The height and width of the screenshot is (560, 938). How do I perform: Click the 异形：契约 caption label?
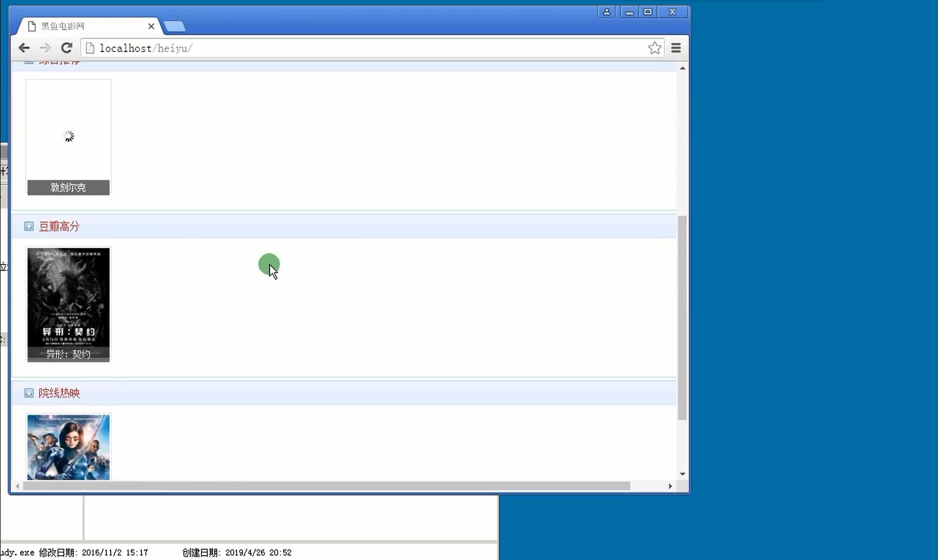click(x=68, y=354)
